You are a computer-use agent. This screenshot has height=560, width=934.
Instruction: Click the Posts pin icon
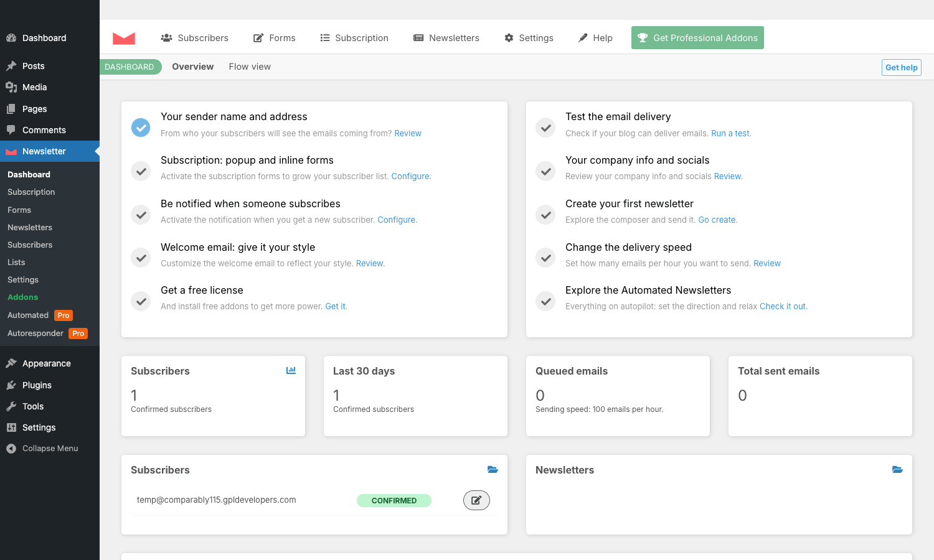click(x=11, y=66)
